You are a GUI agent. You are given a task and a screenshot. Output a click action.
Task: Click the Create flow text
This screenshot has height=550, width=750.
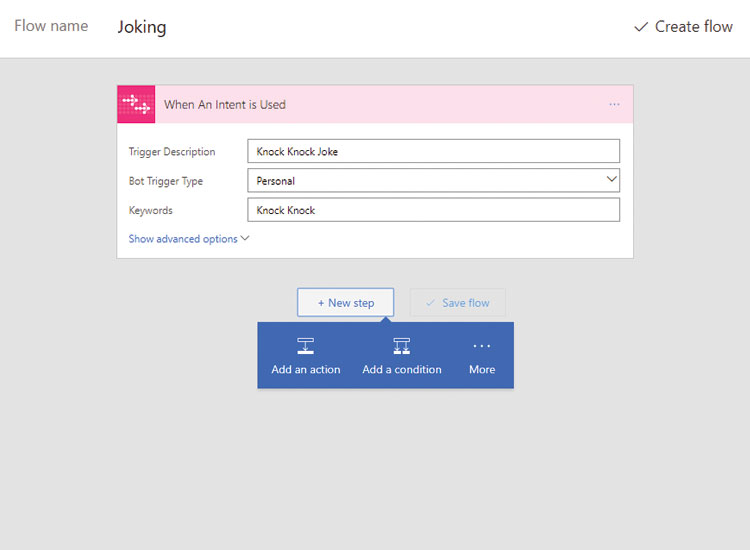pyautogui.click(x=694, y=27)
